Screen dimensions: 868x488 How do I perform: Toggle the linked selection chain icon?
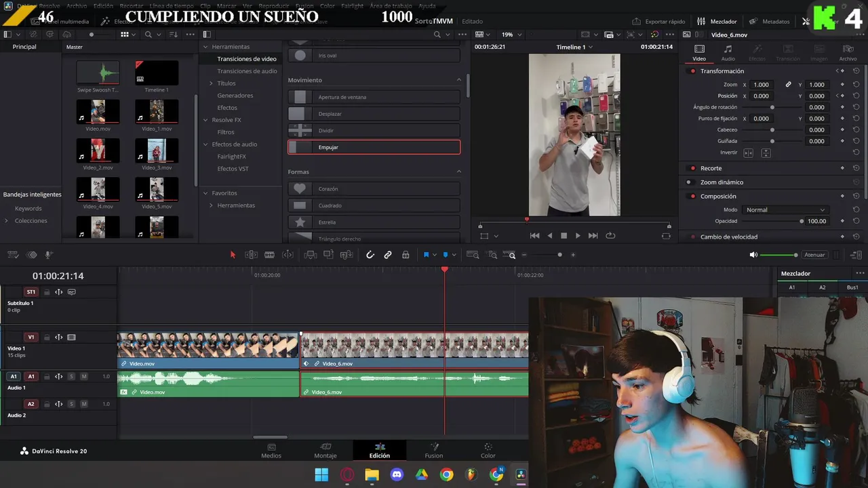(x=388, y=255)
